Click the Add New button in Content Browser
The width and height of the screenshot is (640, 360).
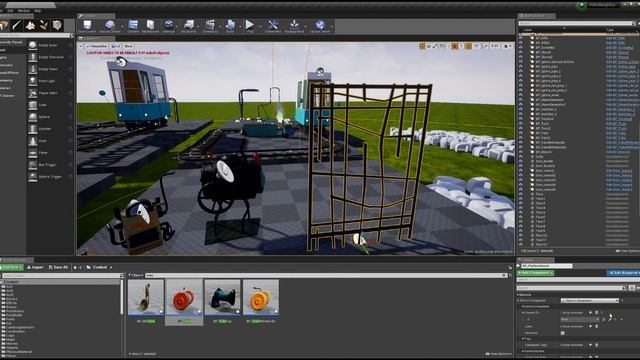tap(11, 267)
